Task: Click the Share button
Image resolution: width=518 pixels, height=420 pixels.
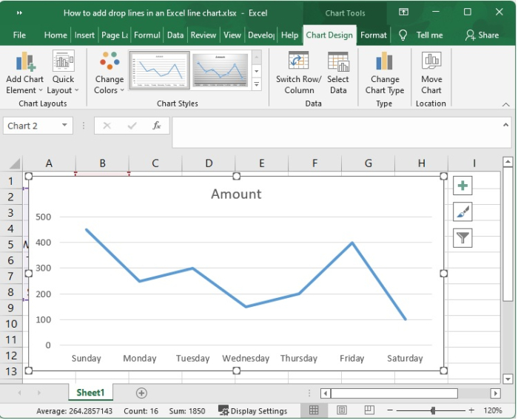Action: click(482, 35)
